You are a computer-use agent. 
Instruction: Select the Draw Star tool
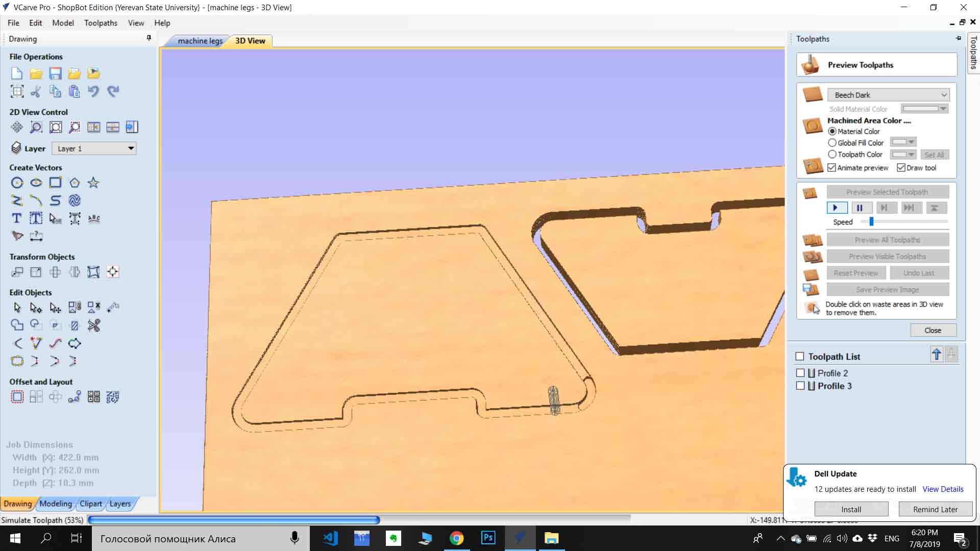click(93, 183)
